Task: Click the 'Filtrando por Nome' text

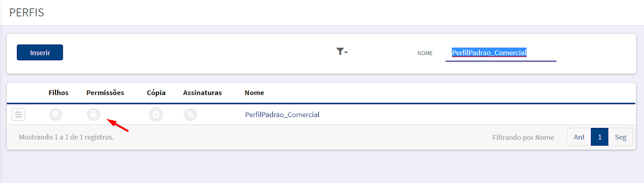Action: (523, 138)
